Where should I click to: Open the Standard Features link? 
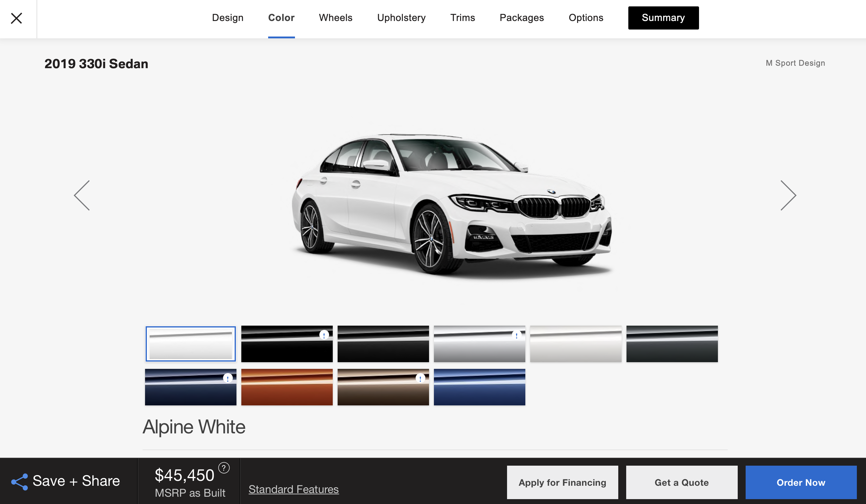pos(293,489)
